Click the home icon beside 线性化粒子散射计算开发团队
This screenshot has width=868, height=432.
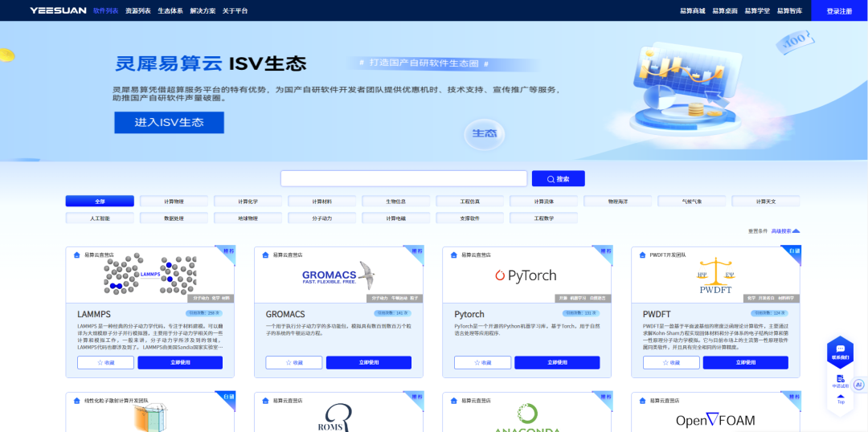pos(77,401)
